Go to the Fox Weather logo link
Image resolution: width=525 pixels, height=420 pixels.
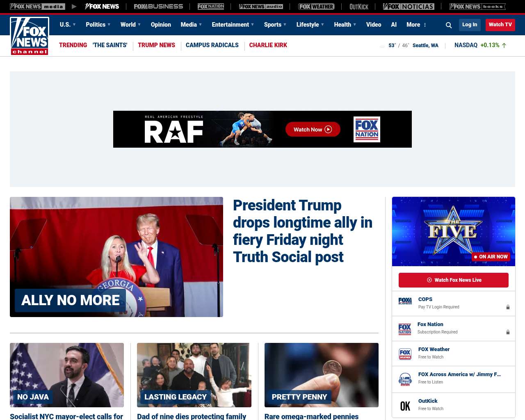316,7
